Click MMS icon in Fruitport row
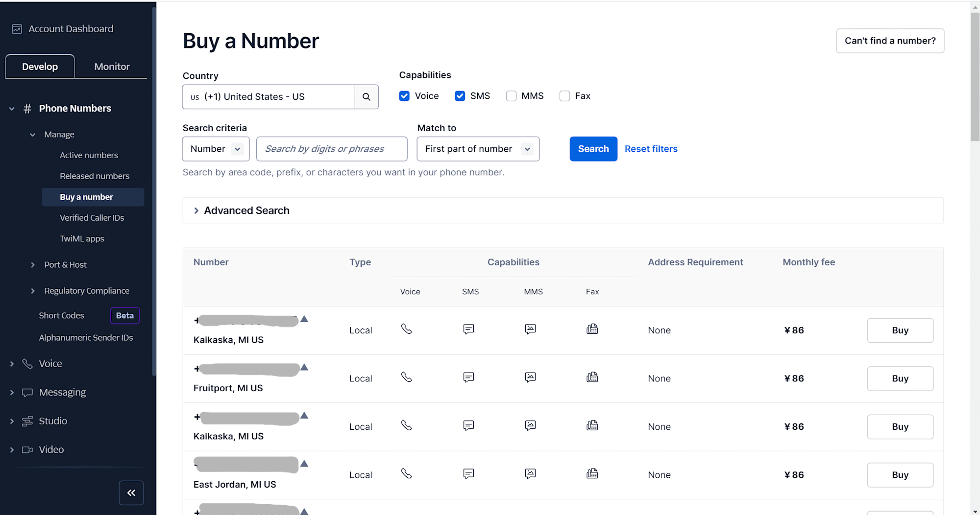The image size is (980, 515). tap(530, 377)
